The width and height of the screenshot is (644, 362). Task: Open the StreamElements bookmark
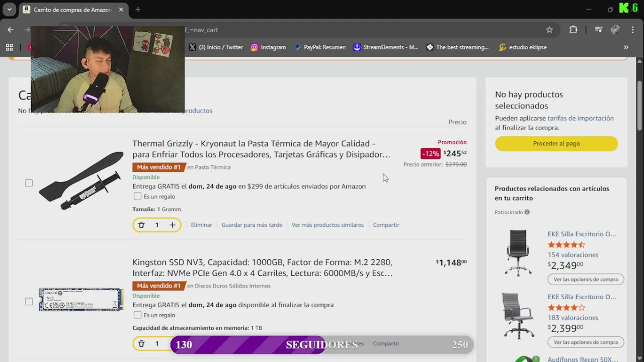click(x=386, y=47)
